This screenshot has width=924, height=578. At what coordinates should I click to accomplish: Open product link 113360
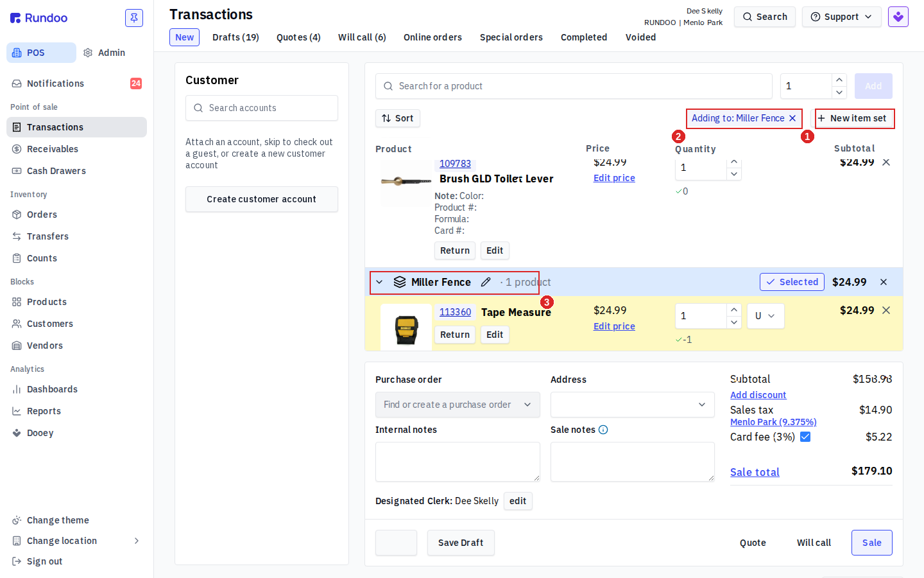(x=455, y=312)
